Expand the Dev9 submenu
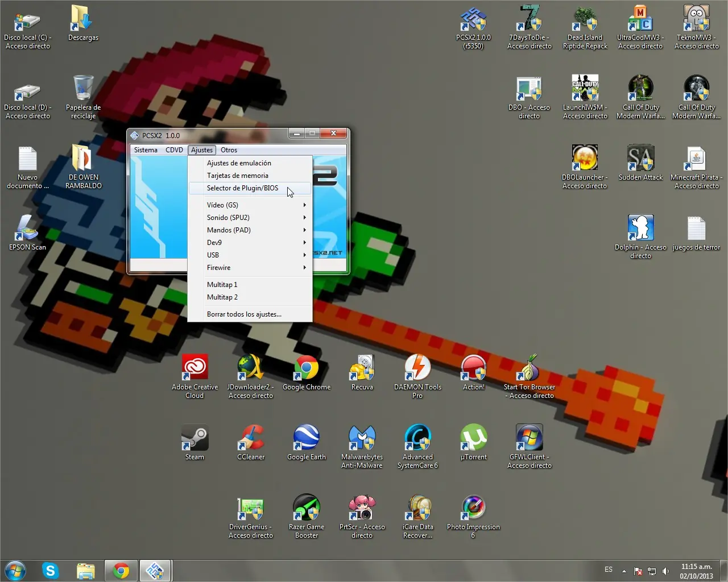 click(250, 243)
